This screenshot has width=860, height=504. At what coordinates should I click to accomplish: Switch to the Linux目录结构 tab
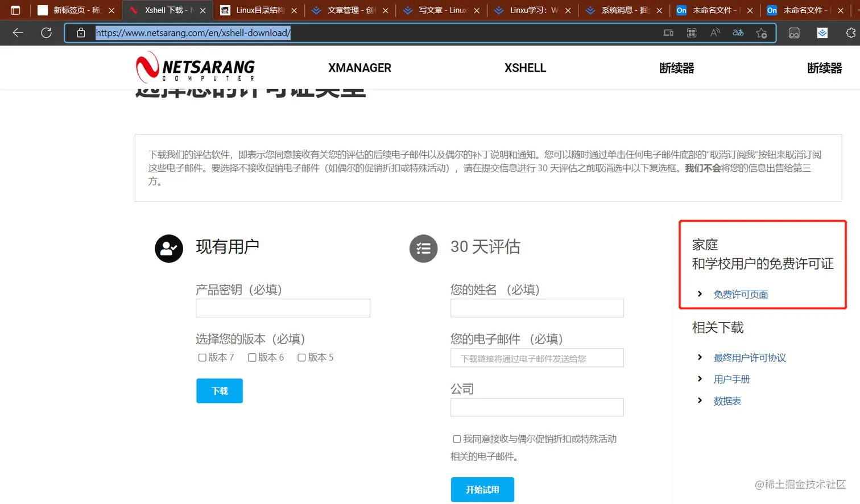[259, 10]
